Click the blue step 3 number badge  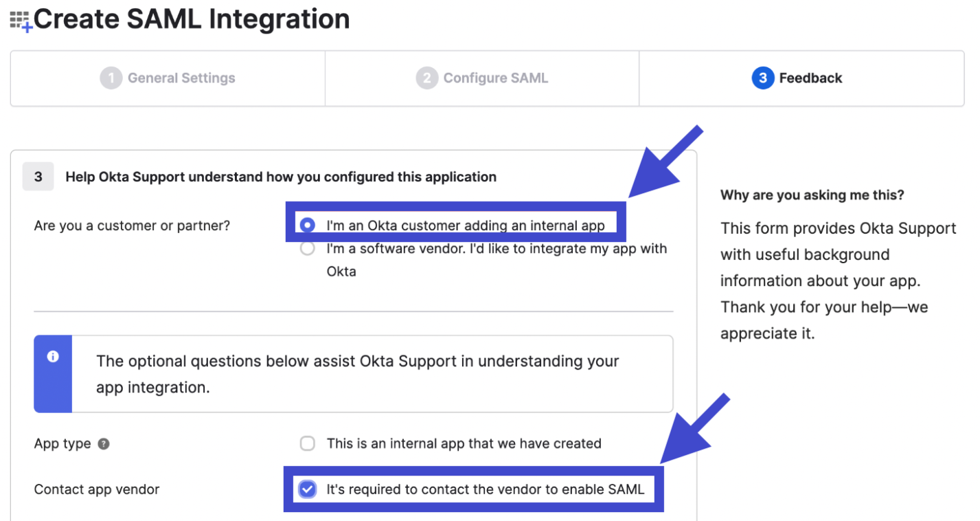tap(762, 78)
